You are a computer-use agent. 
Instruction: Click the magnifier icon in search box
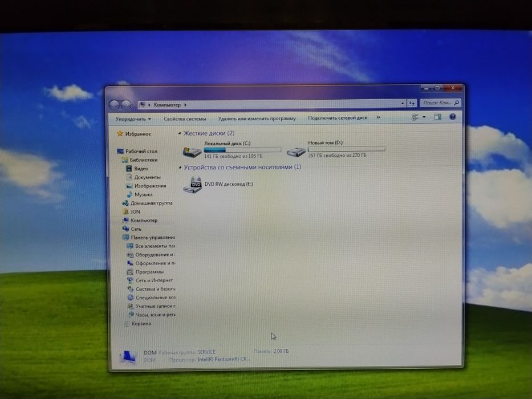click(456, 103)
